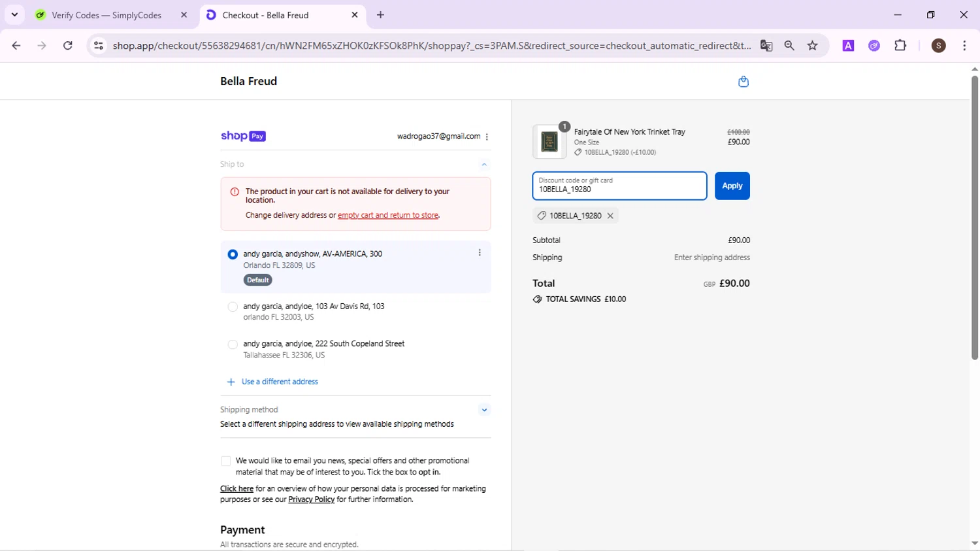Click the Translate page icon in address bar
The height and width of the screenshot is (551, 980).
click(766, 46)
